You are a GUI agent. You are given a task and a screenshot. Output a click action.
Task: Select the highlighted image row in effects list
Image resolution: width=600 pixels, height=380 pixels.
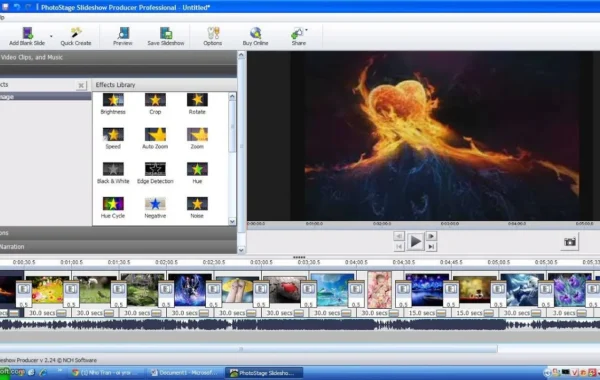tap(46, 97)
